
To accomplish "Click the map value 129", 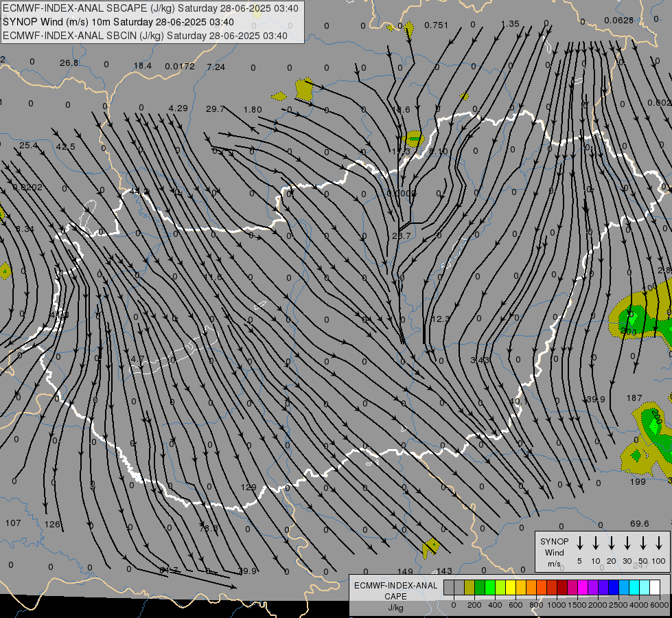I will (x=248, y=488).
